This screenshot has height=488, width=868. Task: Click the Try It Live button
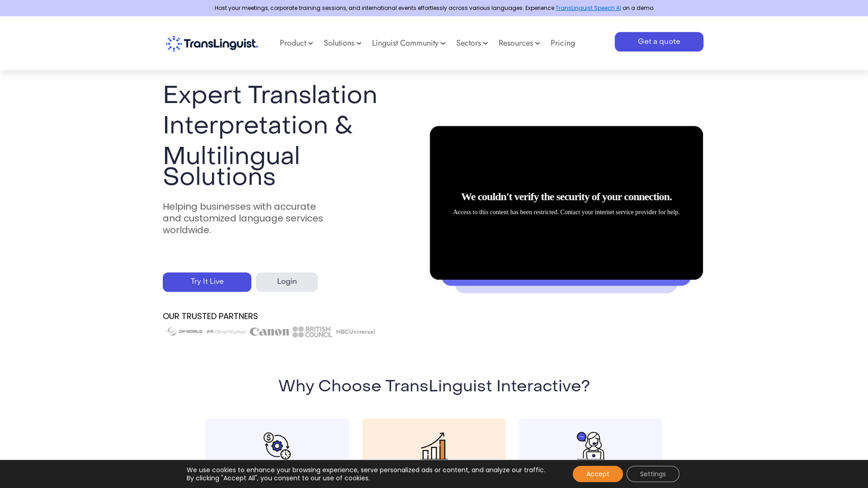(x=207, y=282)
